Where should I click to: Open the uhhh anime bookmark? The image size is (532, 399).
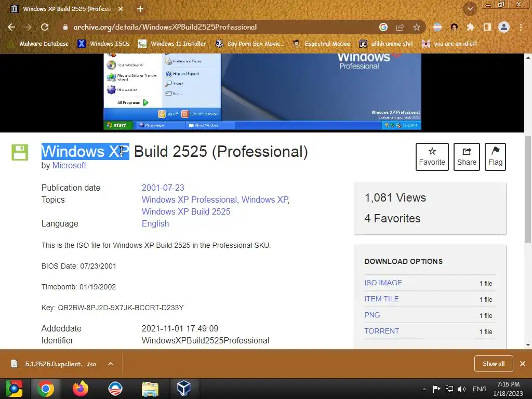click(x=386, y=44)
